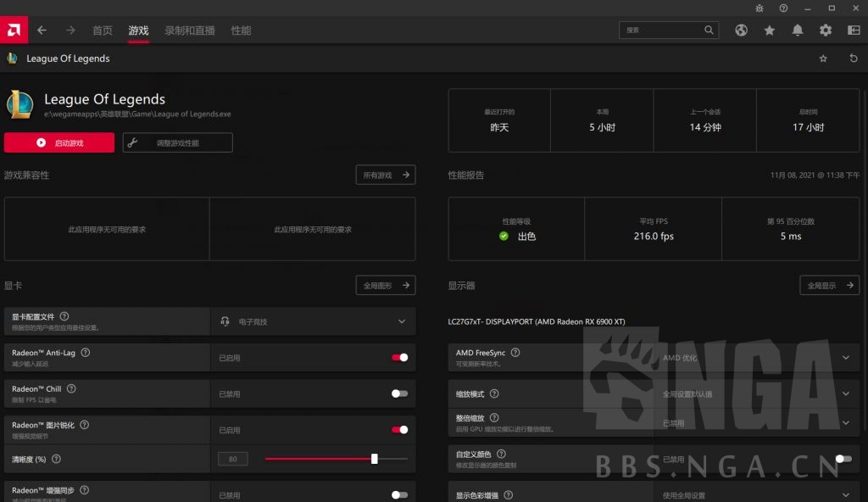Switch to the 录制和直播 tab
Screen dimensions: 868x502
pyautogui.click(x=192, y=30)
